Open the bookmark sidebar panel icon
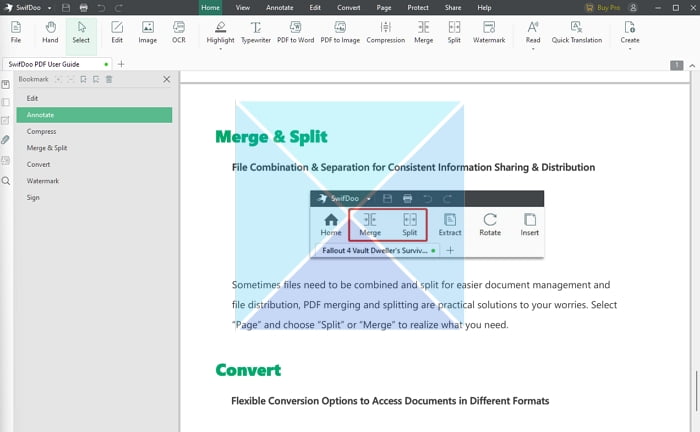This screenshot has height=432, width=700. 5,84
